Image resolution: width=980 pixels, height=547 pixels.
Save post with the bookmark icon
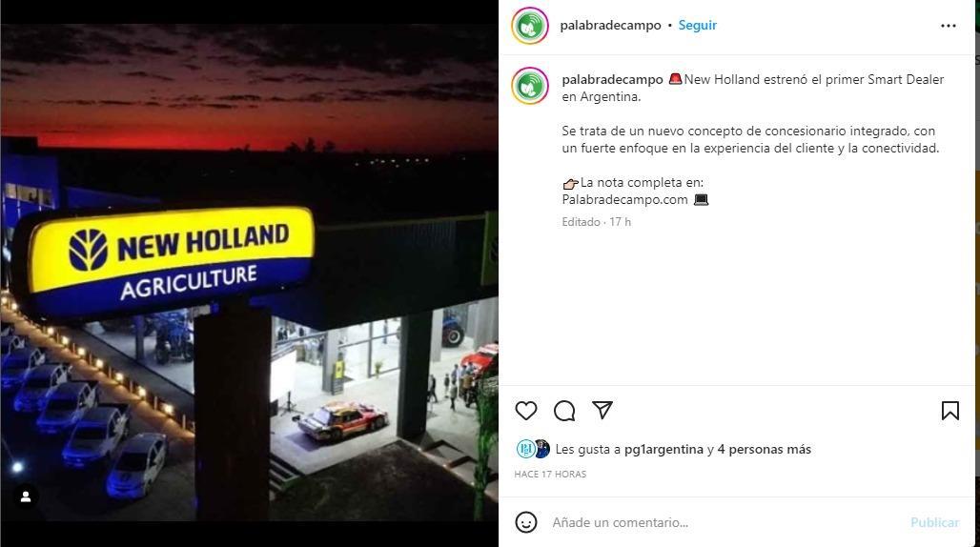950,410
